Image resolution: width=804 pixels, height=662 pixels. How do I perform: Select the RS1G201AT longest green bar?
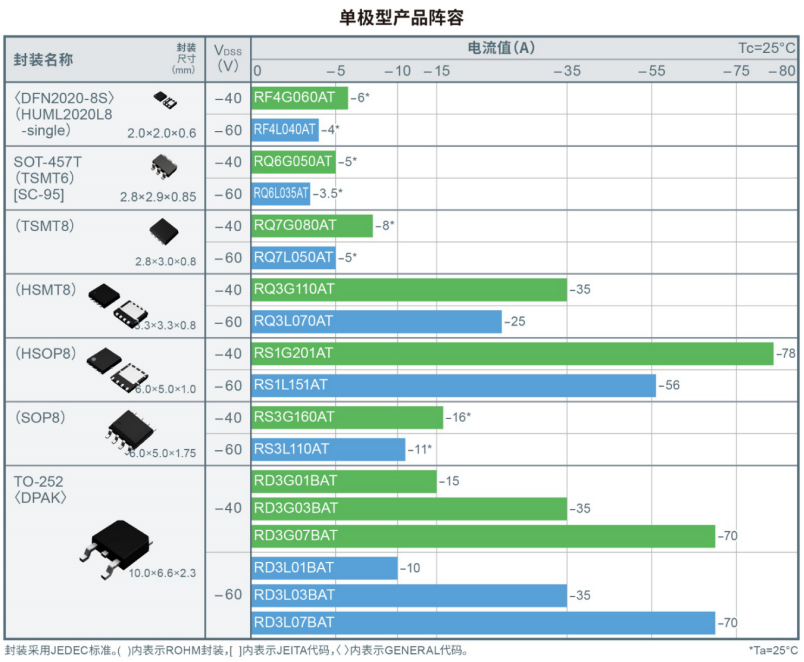coord(512,354)
